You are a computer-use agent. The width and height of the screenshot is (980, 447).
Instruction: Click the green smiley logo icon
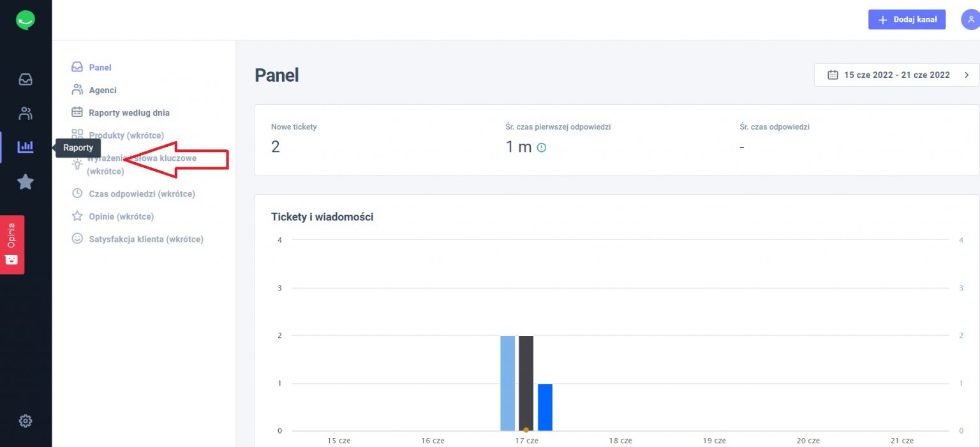(26, 20)
